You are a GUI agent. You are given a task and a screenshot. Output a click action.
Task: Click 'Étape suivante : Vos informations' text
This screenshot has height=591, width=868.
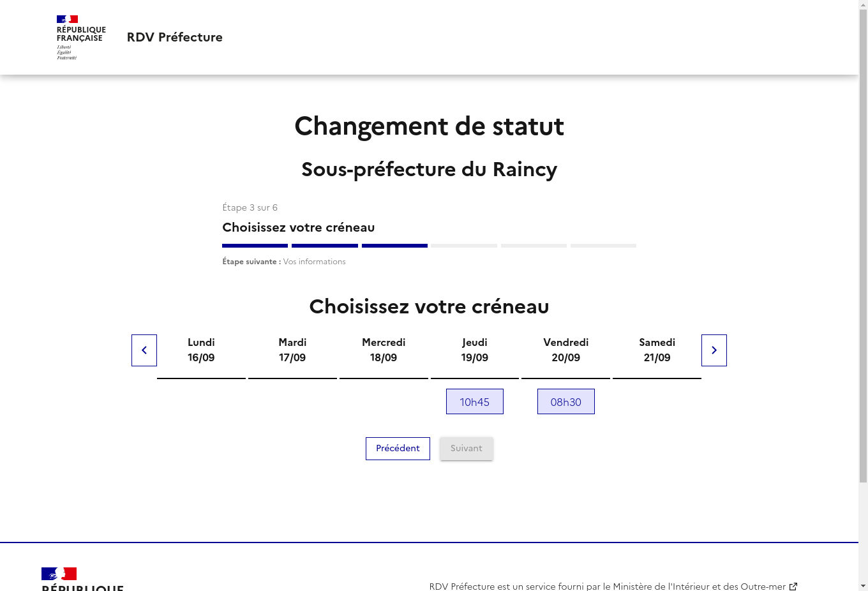click(x=284, y=262)
